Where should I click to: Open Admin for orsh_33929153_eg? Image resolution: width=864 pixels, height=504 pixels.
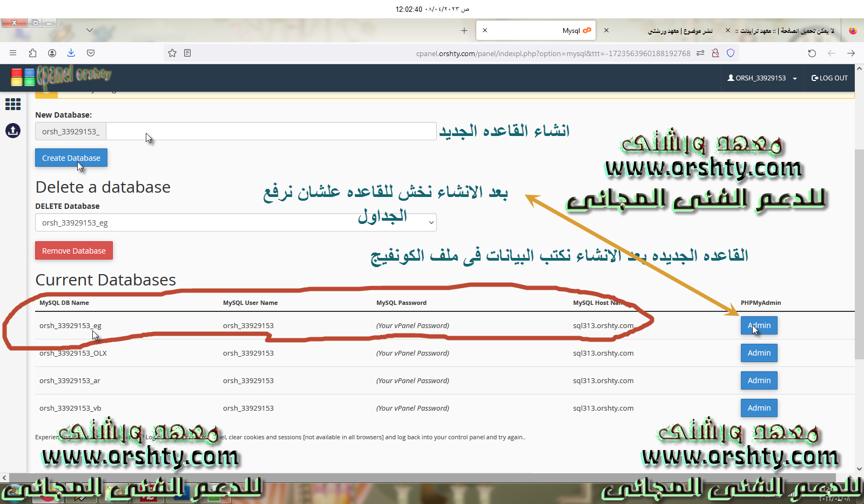[x=759, y=325]
